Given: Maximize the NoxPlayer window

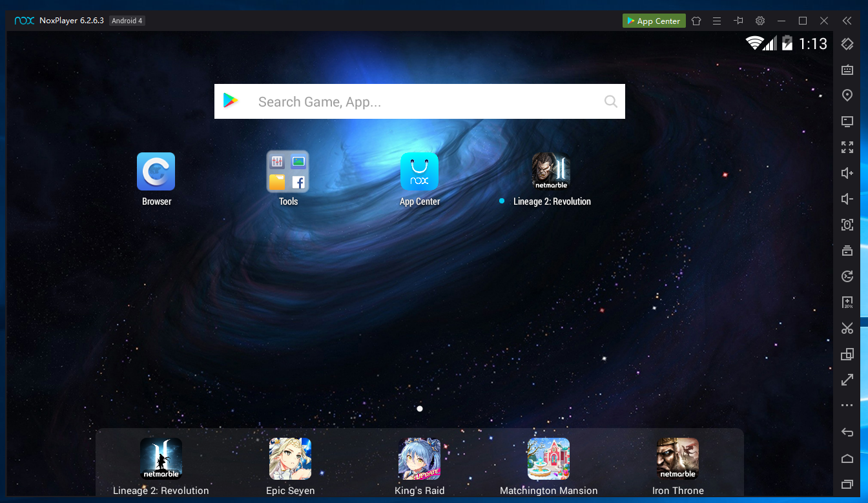Looking at the screenshot, I should 803,21.
